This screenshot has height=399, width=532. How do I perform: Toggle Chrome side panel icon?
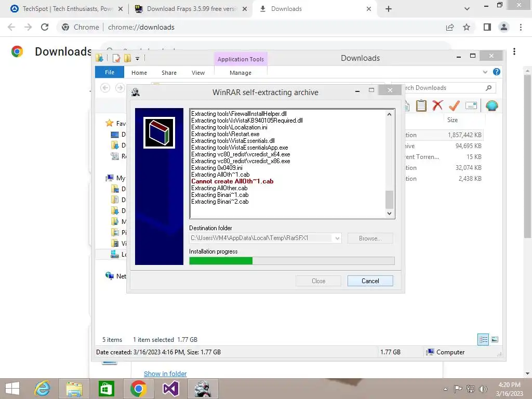pyautogui.click(x=487, y=27)
